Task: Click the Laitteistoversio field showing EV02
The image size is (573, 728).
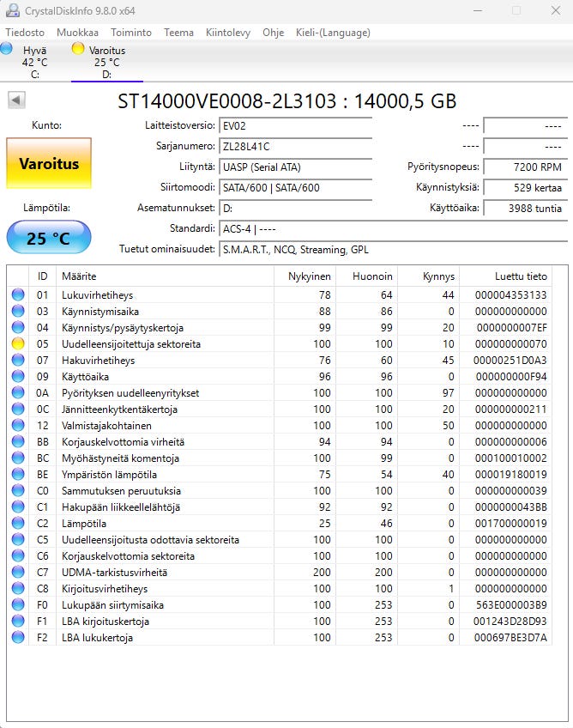Action: point(296,126)
